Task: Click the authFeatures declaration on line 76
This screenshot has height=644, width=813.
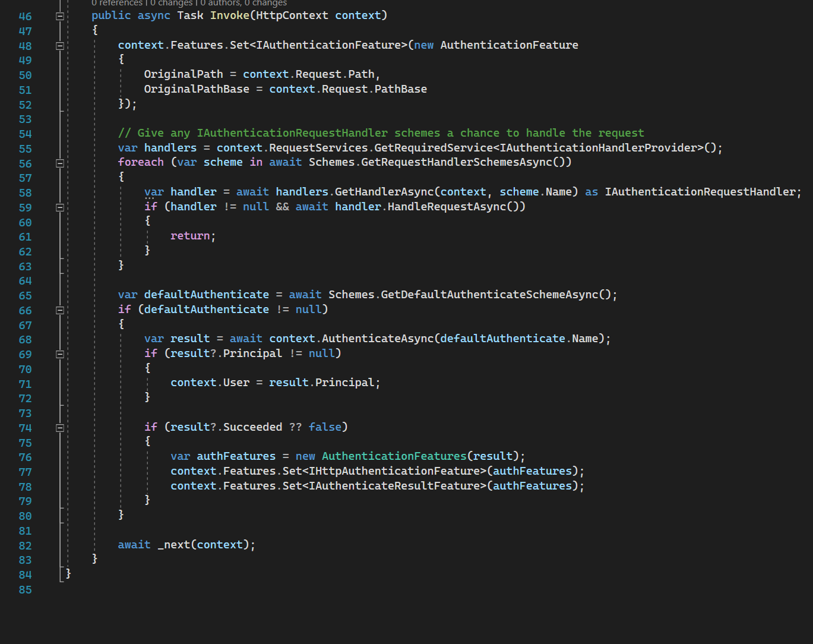Action: click(x=236, y=456)
